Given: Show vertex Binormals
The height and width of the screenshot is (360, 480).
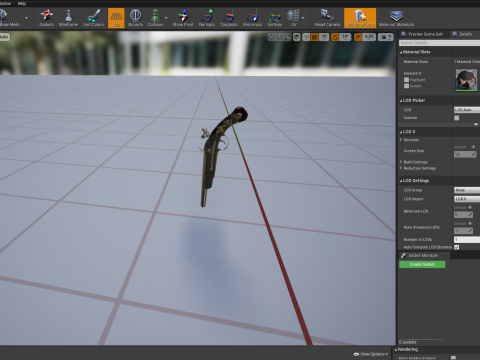Looking at the screenshot, I should pos(252,18).
